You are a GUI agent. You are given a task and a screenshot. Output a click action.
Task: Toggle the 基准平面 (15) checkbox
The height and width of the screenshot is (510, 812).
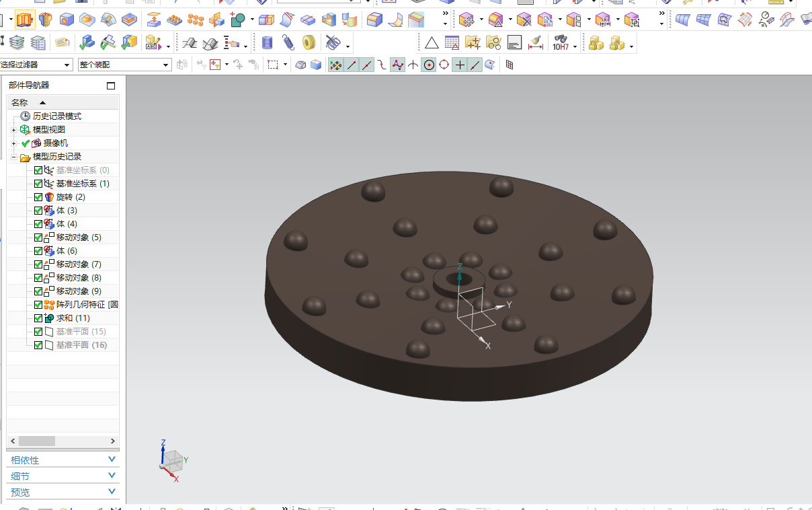point(38,332)
